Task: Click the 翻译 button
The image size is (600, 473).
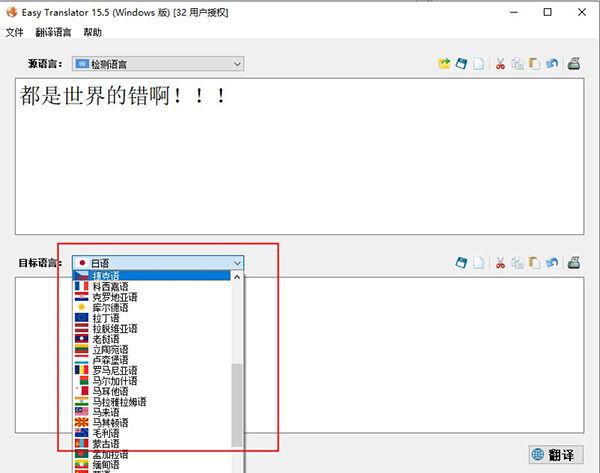Action: tap(556, 455)
